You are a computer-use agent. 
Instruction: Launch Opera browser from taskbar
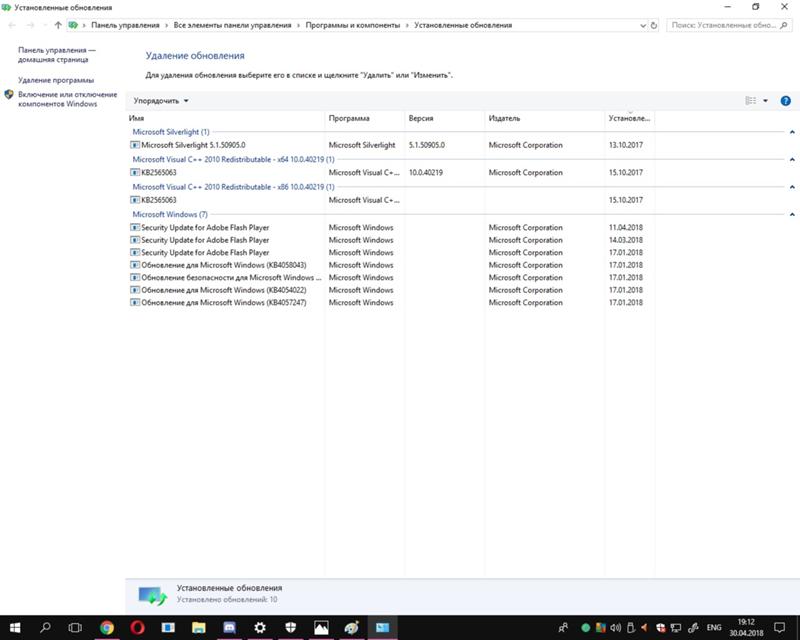[137, 627]
